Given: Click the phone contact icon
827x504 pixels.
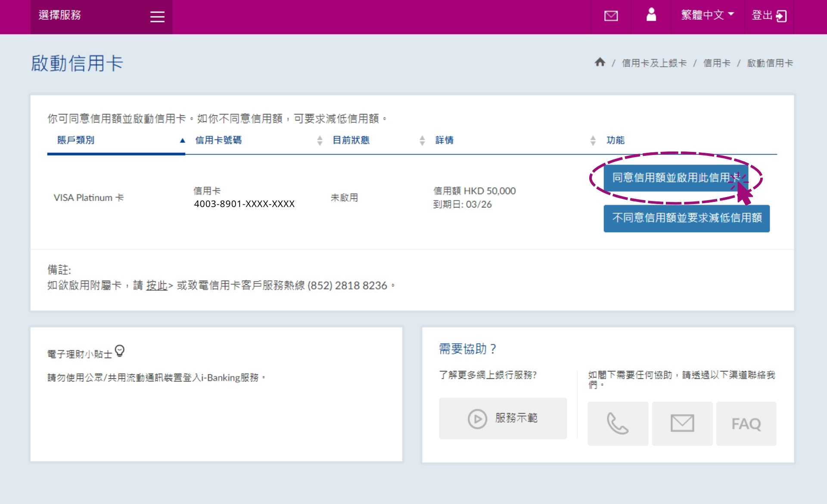Looking at the screenshot, I should click(618, 424).
